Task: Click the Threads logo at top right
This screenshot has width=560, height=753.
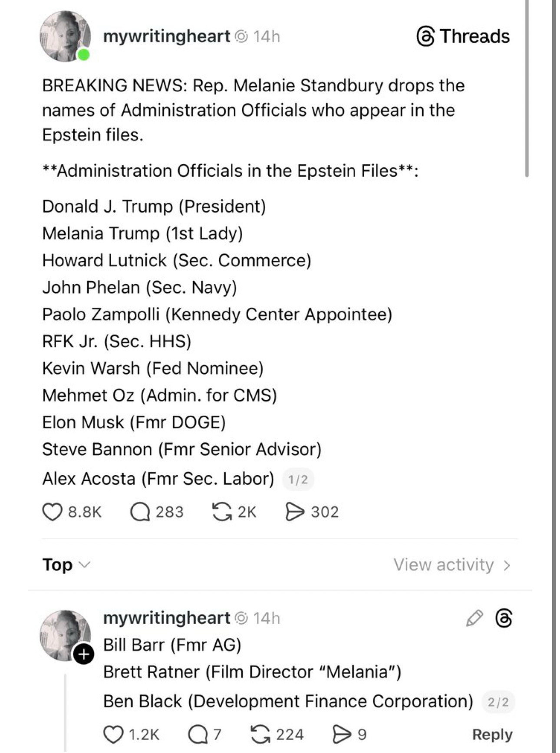Action: (463, 36)
